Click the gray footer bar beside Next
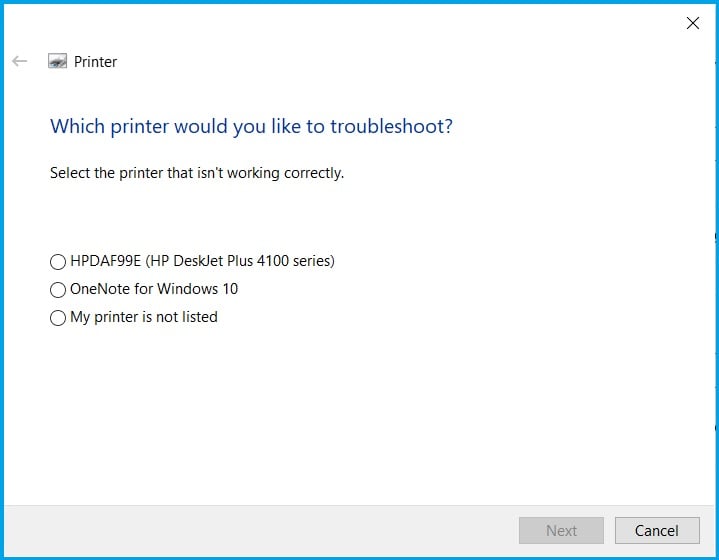Image resolution: width=719 pixels, height=560 pixels. [x=261, y=531]
